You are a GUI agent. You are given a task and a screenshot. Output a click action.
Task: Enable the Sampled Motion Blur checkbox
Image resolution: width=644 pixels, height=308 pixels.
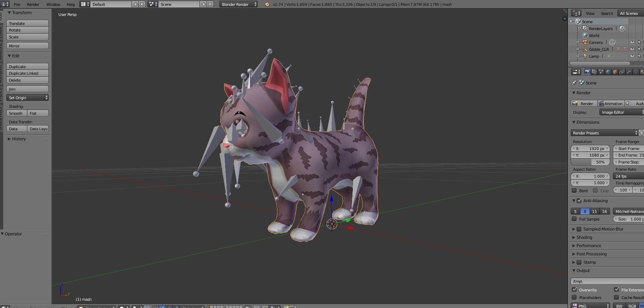[x=579, y=229]
